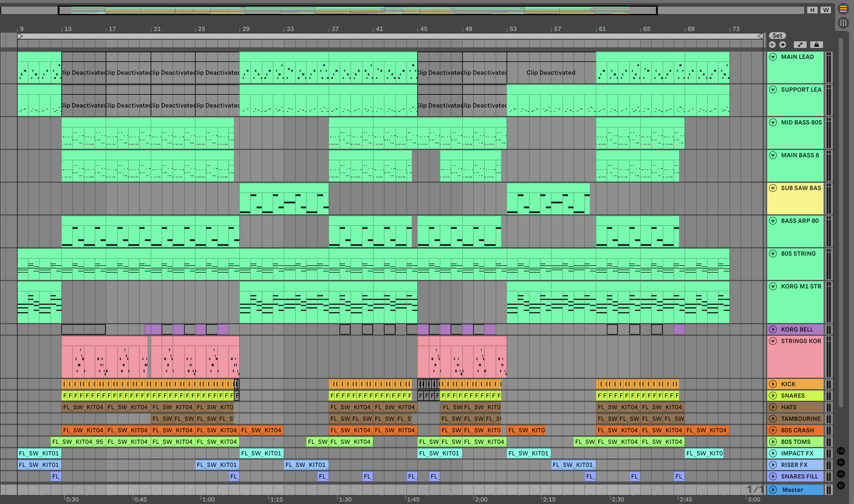Jump to the previous locator arrow
This screenshot has height=504, width=854.
tap(773, 45)
